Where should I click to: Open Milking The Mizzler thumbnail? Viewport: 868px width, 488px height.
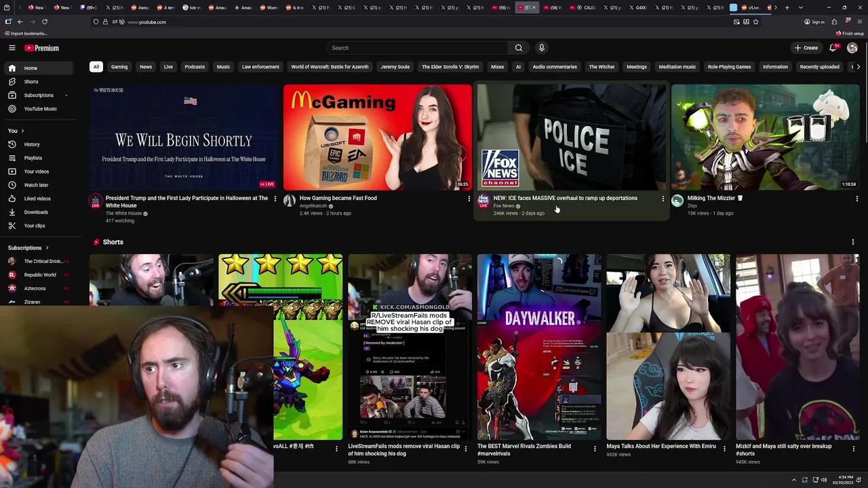point(765,138)
